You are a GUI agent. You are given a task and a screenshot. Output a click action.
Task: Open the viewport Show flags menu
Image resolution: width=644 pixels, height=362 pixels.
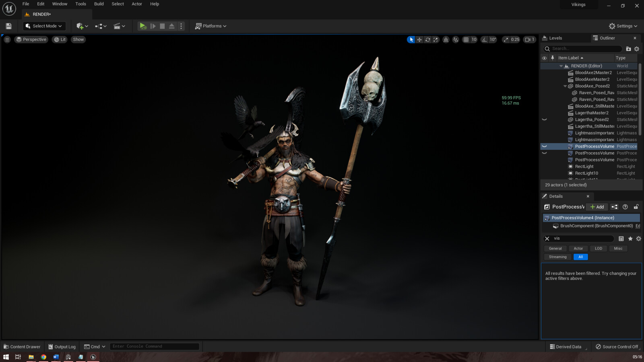point(78,39)
